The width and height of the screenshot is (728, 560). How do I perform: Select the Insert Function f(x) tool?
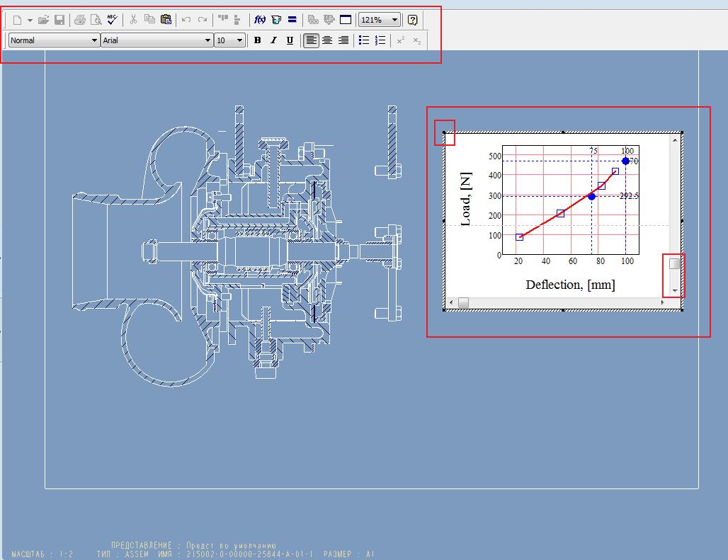[x=258, y=20]
